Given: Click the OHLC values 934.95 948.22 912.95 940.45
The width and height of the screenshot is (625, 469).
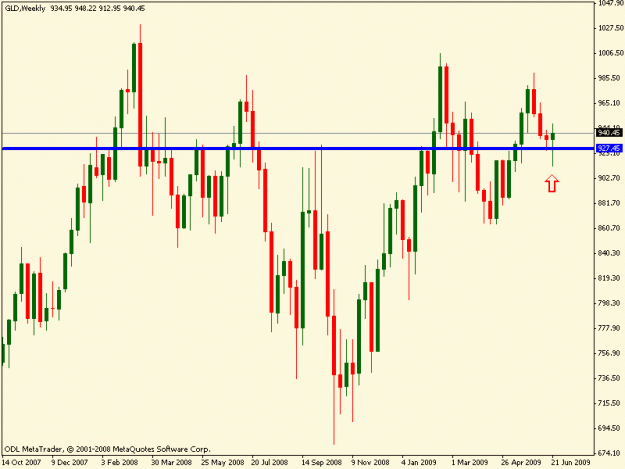Looking at the screenshot, I should click(x=98, y=8).
